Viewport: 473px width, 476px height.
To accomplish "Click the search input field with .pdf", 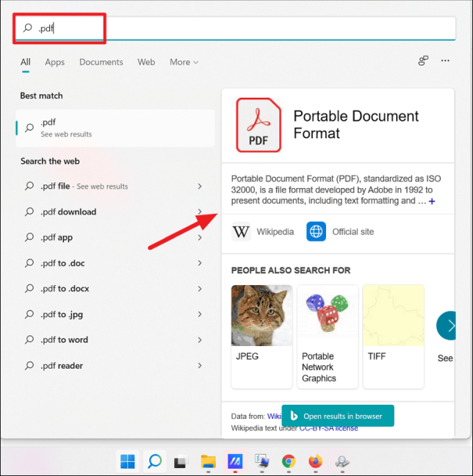I will point(235,28).
